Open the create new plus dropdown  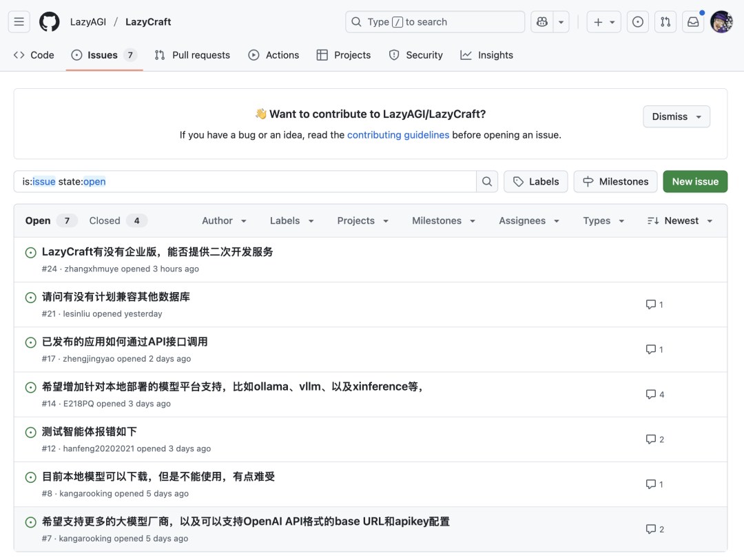(603, 22)
